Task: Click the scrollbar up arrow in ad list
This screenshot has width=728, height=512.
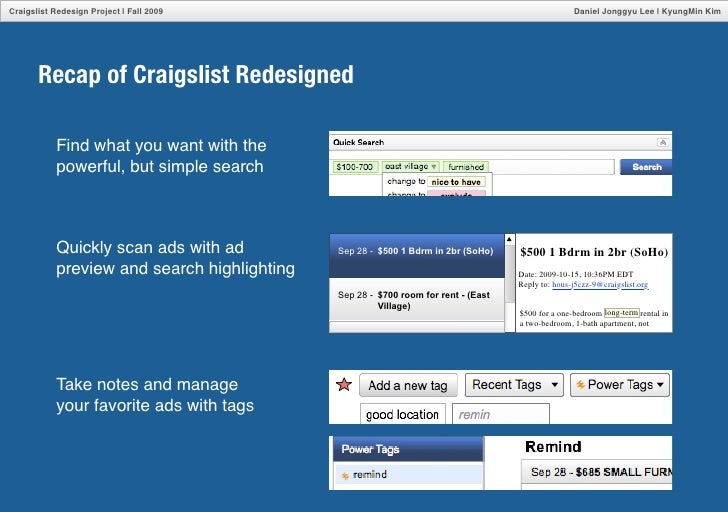Action: [x=509, y=240]
